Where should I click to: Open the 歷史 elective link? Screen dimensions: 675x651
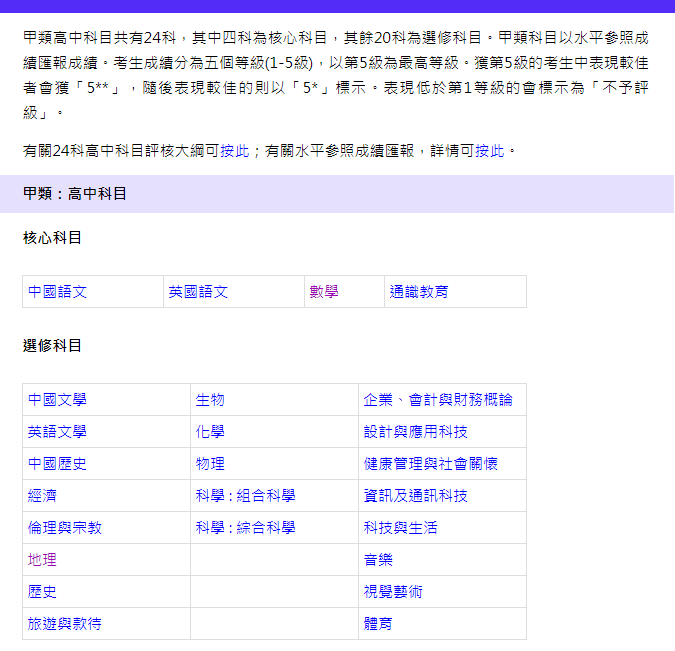tap(42, 592)
